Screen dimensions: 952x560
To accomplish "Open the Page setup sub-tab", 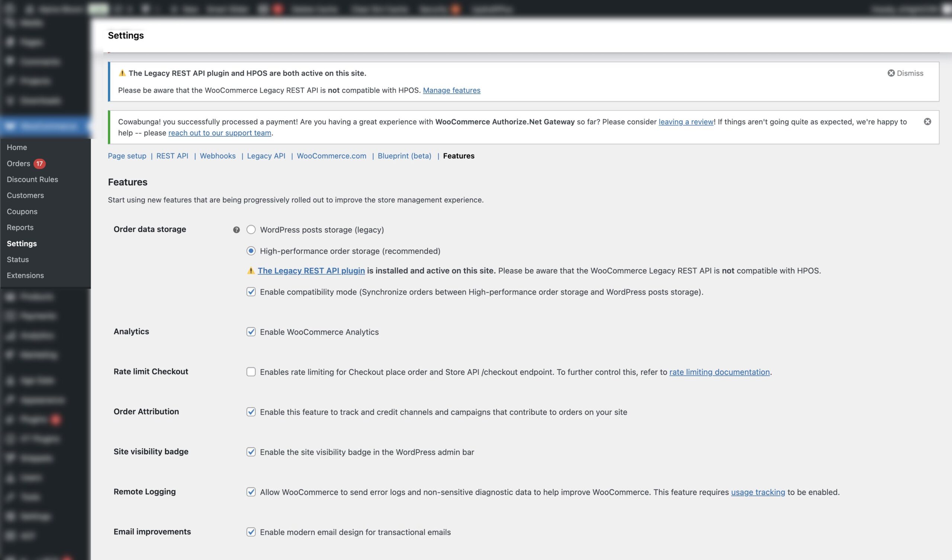I will click(x=127, y=156).
